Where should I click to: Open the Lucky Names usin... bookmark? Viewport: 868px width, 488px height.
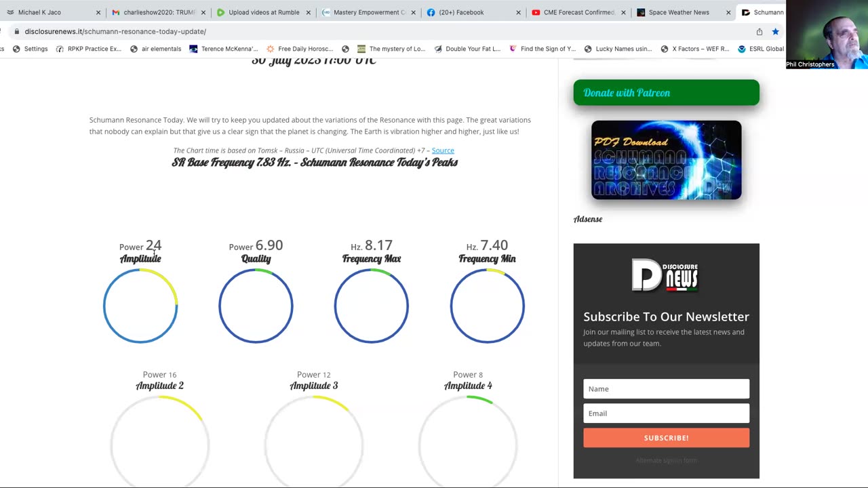pyautogui.click(x=618, y=49)
